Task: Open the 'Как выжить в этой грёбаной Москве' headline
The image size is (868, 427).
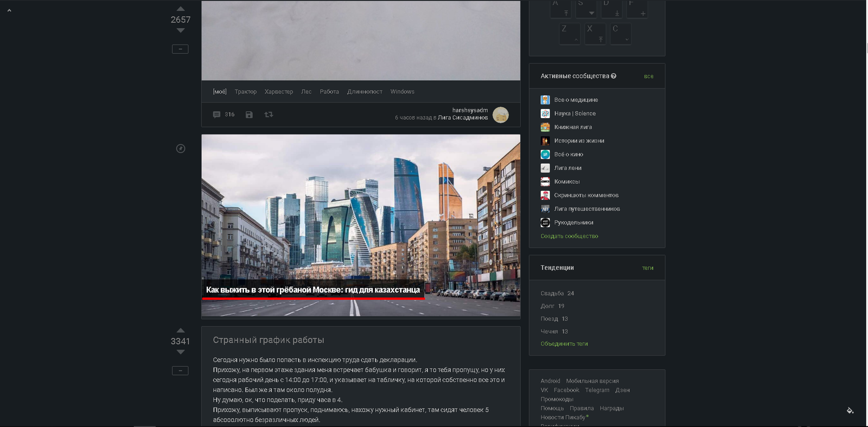Action: coord(313,290)
